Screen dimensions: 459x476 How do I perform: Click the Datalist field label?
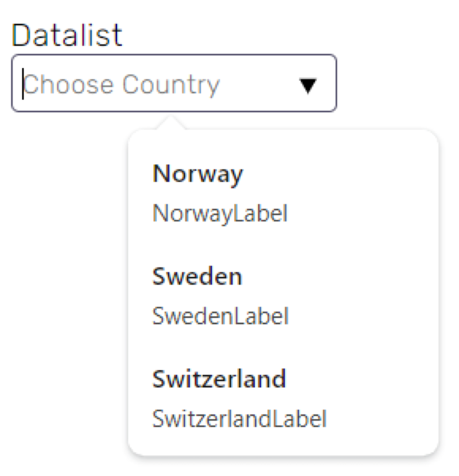(x=67, y=36)
